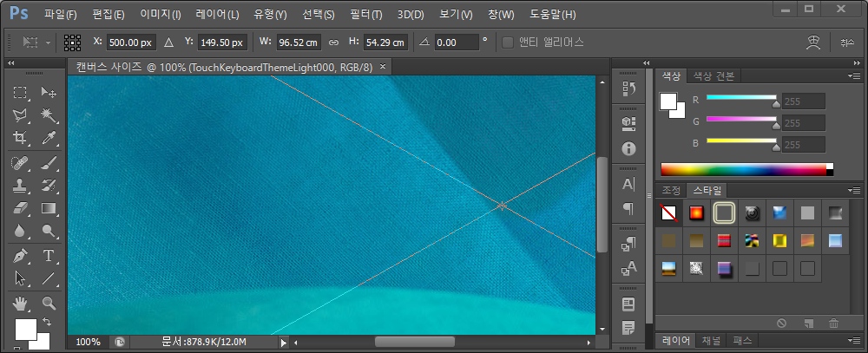The width and height of the screenshot is (868, 353).
Task: Select the History Brush tool
Action: click(x=49, y=185)
